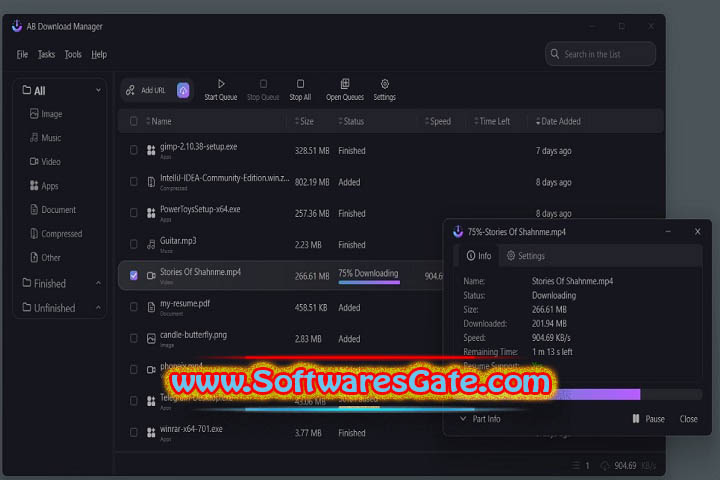Image resolution: width=720 pixels, height=480 pixels.
Task: Check the gimp-2.10.38-setup.exe checkbox
Action: point(133,150)
